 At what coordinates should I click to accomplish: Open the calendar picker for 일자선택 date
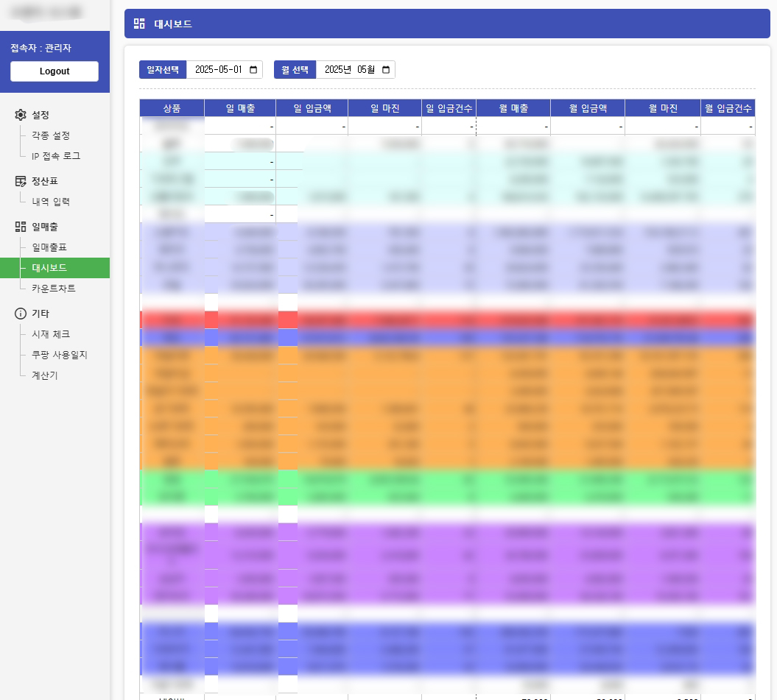click(x=253, y=70)
